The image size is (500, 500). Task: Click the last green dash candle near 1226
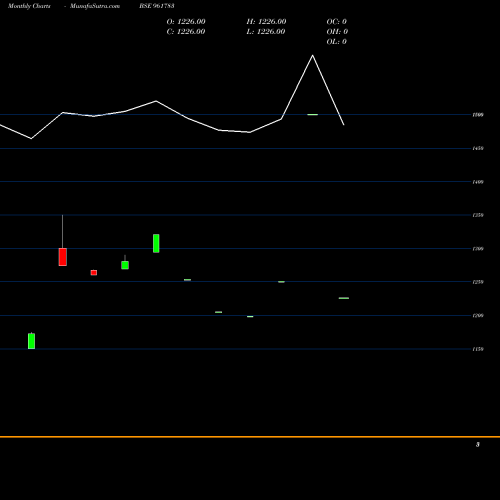point(344,298)
